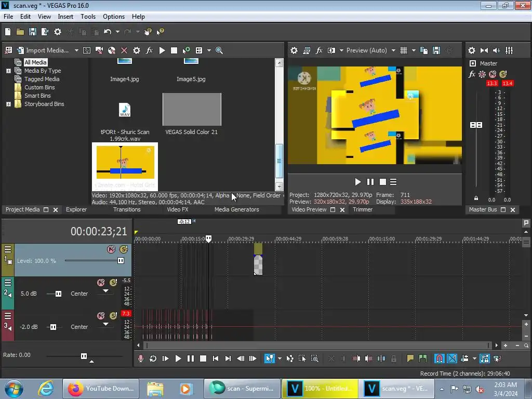Select VEGAS Solid Color 21 thumbnail
Screen dimensions: 532x399
pos(192,109)
